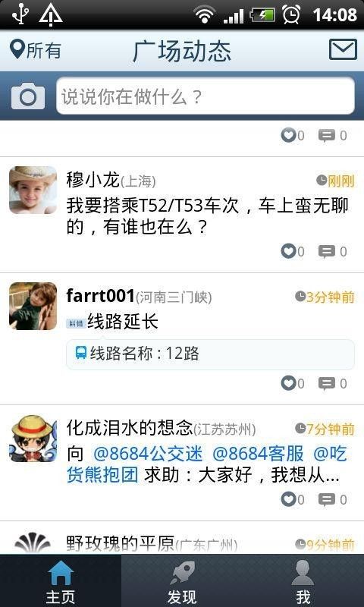Go to the 主页 home tab

coord(61,580)
